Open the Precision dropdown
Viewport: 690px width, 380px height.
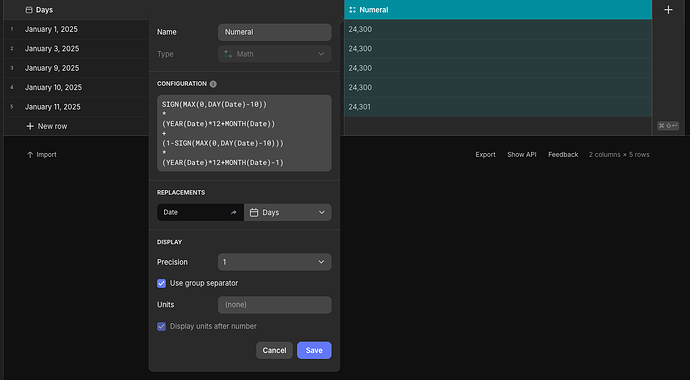tap(275, 262)
